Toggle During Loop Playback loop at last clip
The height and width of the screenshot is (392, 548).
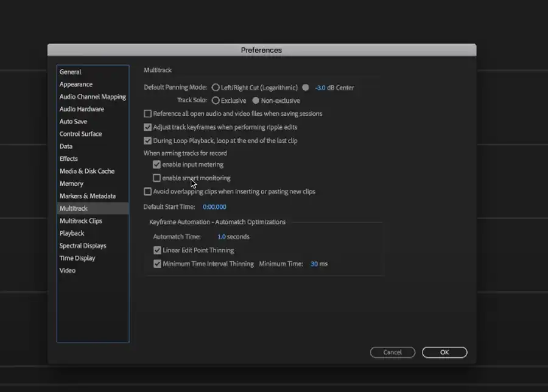pyautogui.click(x=147, y=141)
